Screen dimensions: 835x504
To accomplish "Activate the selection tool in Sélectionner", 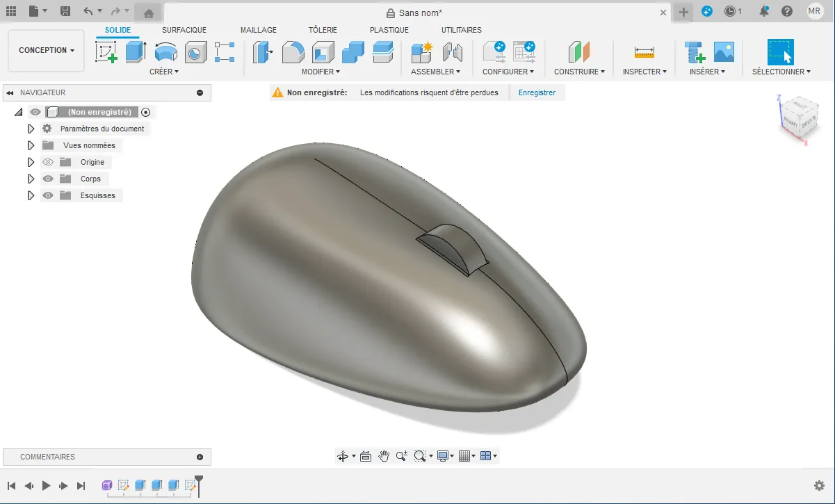I will [781, 52].
